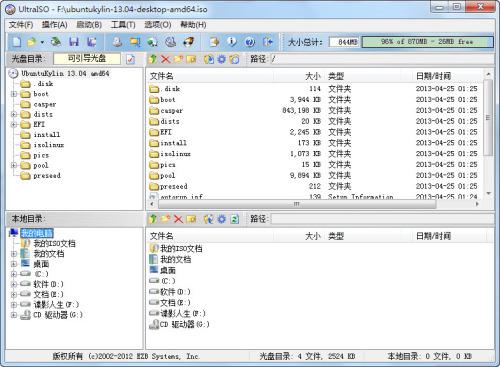500x367 pixels.
Task: Expand the 桌面 tree node
Action: point(14,264)
